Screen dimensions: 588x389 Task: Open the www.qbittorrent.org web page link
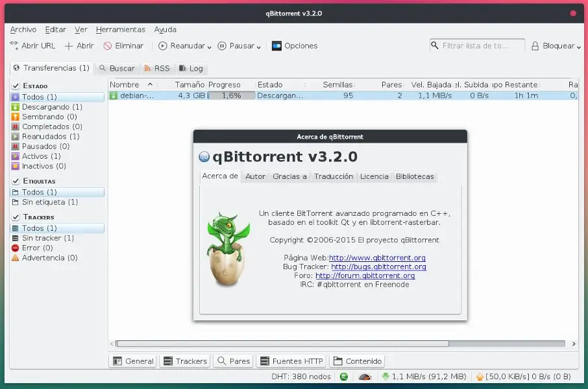[377, 258]
